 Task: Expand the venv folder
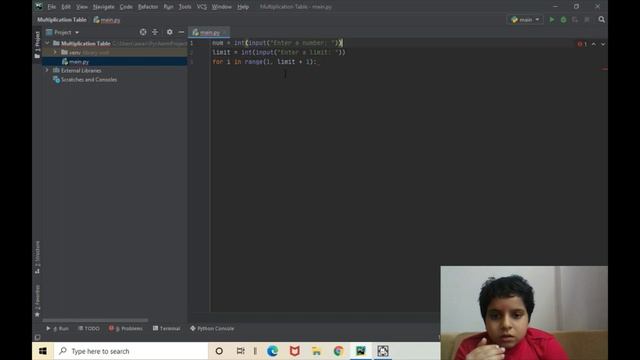coord(55,52)
